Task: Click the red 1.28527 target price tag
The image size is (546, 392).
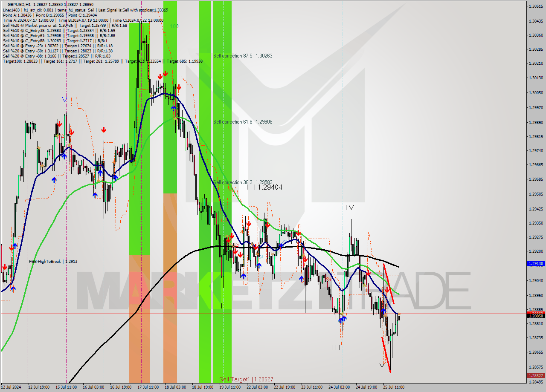Action: click(x=536, y=376)
